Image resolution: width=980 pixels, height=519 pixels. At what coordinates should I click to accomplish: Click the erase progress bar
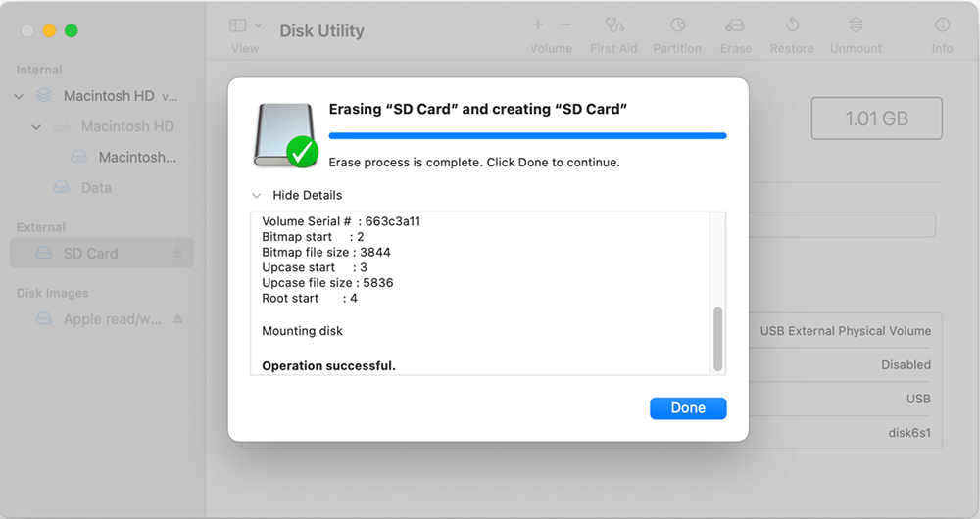(527, 135)
